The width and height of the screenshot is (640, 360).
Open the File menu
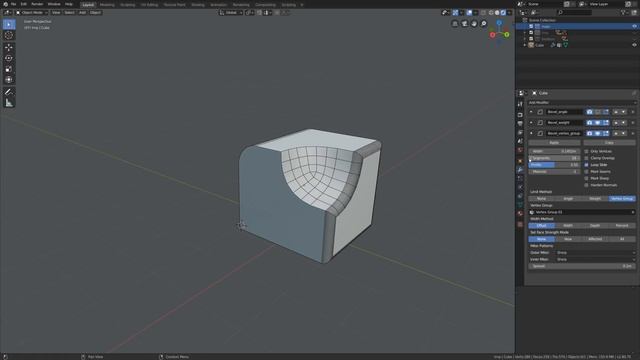(13, 4)
